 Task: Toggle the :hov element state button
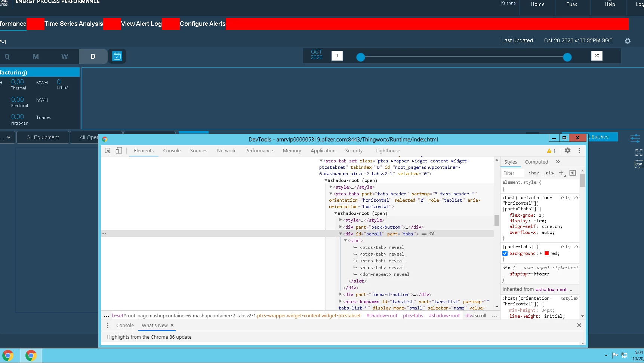tap(534, 173)
